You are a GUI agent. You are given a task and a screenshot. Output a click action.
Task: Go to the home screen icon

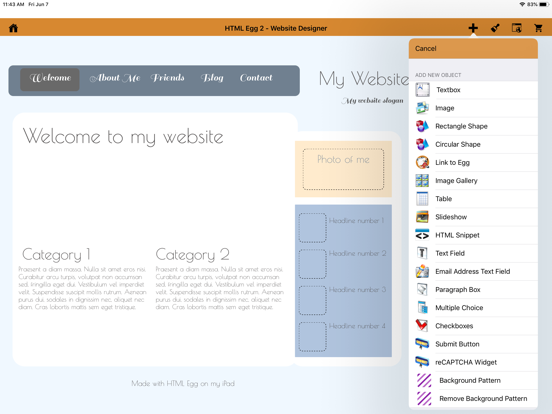click(13, 28)
